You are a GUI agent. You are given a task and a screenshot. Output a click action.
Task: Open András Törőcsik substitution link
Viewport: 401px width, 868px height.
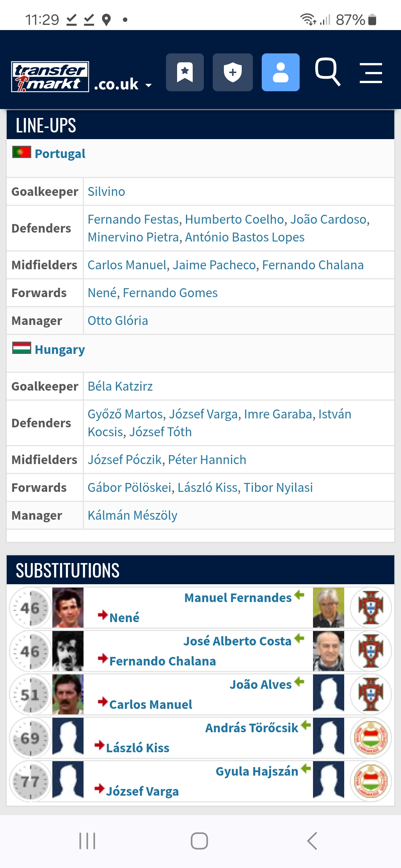tap(252, 728)
